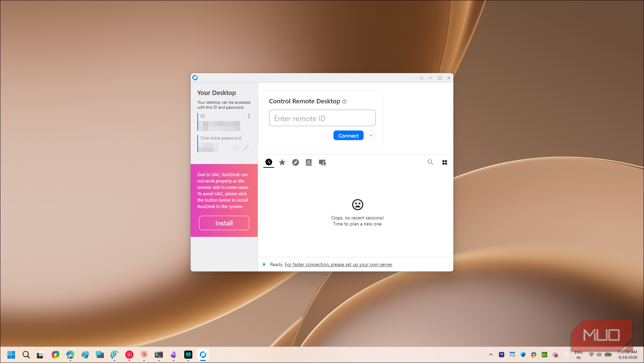Image resolution: width=644 pixels, height=363 pixels.
Task: Open the ID three-dot options menu
Action: pyautogui.click(x=249, y=116)
